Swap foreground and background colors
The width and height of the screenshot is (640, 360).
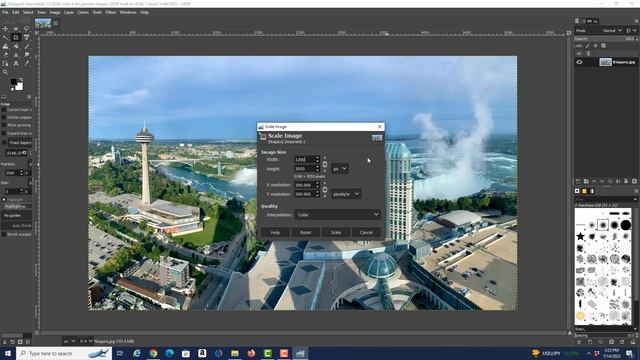(x=21, y=80)
